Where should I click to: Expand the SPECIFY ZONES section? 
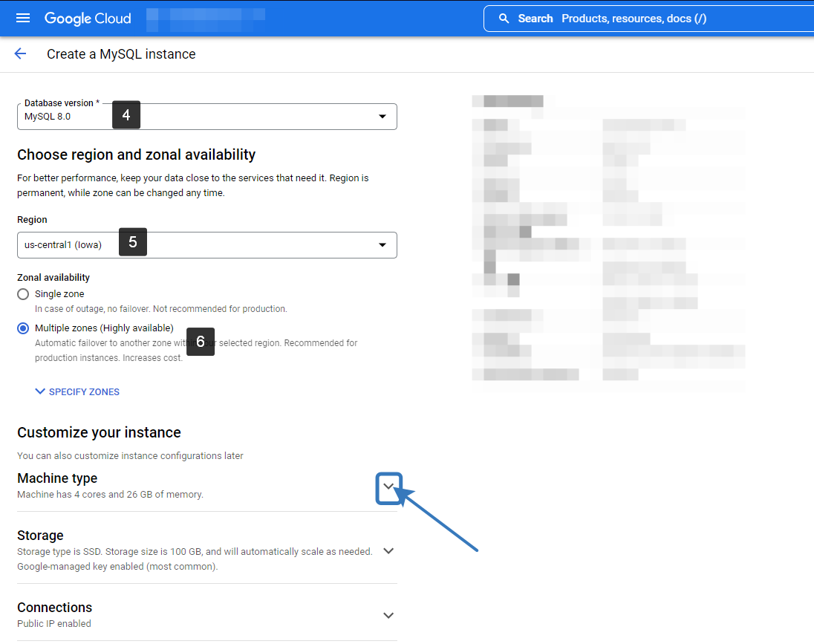pyautogui.click(x=77, y=391)
